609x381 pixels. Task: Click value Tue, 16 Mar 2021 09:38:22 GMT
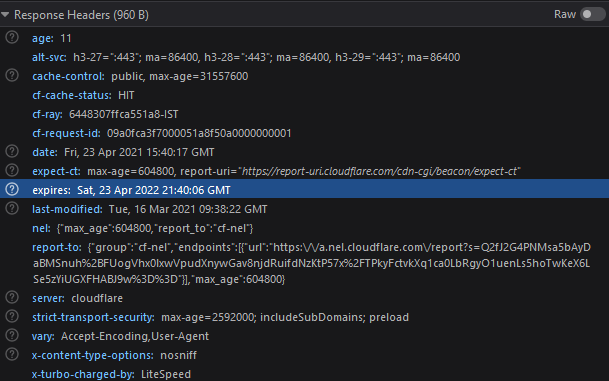pyautogui.click(x=188, y=209)
